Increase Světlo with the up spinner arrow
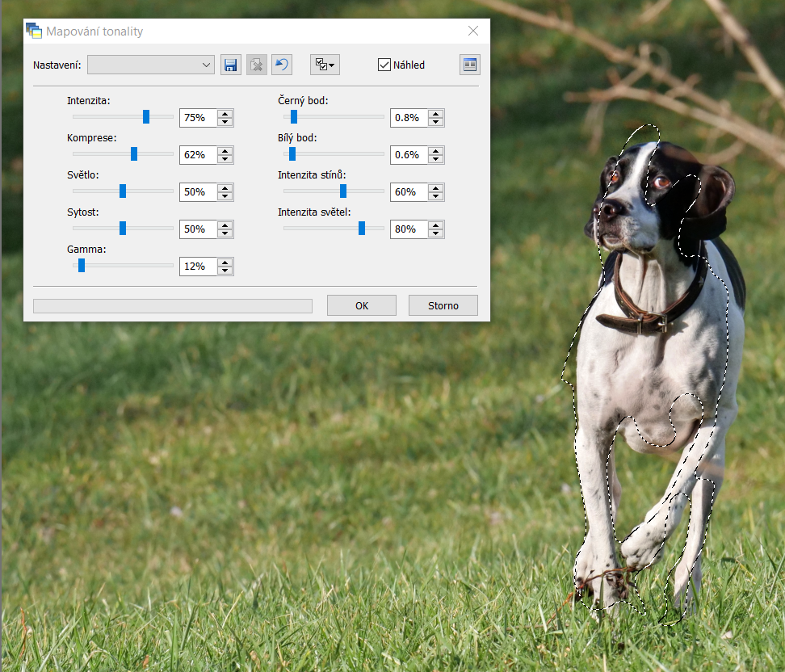This screenshot has width=785, height=672. tap(225, 187)
